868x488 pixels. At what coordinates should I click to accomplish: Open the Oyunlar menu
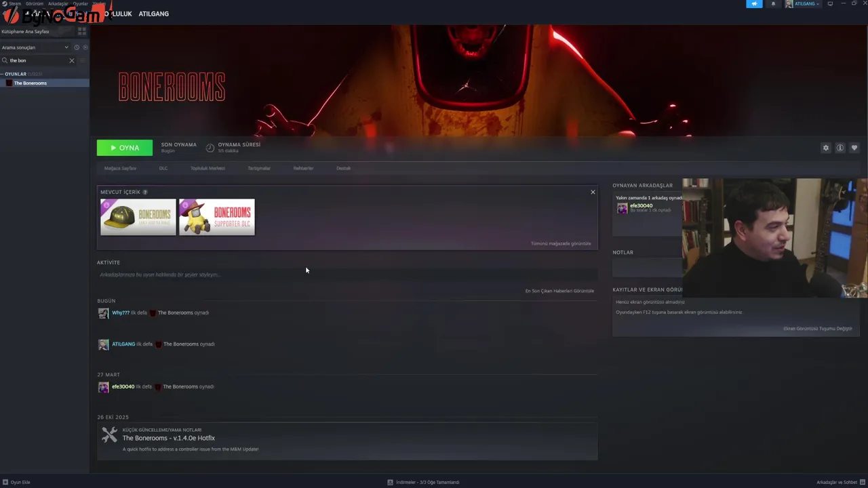pyautogui.click(x=81, y=3)
